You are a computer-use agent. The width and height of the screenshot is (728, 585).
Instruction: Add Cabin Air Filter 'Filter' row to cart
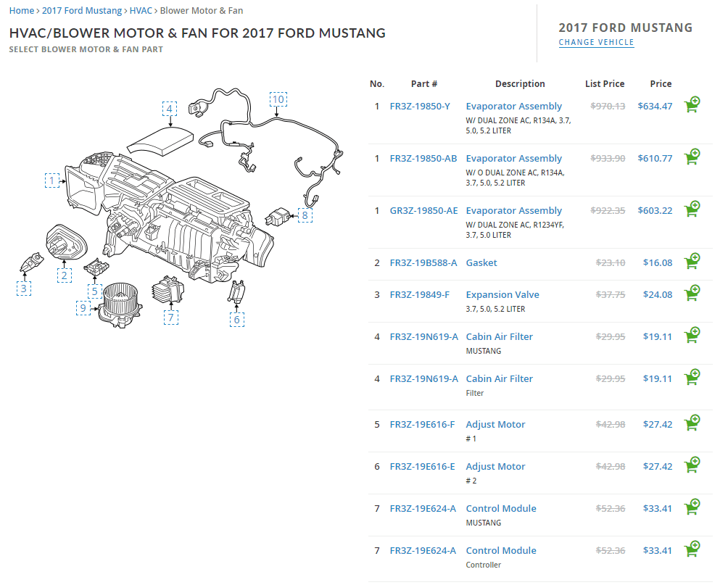pos(692,377)
